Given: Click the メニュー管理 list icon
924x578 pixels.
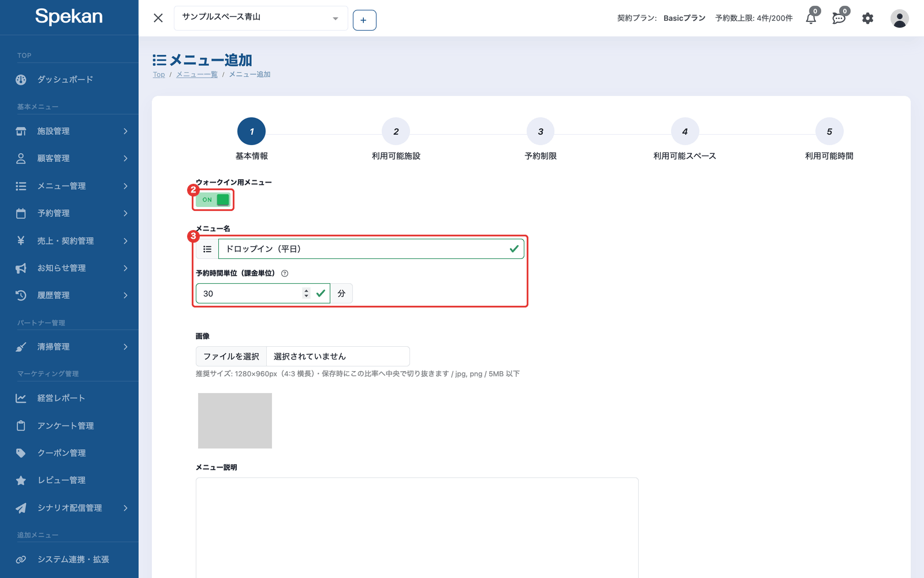Looking at the screenshot, I should (x=21, y=186).
